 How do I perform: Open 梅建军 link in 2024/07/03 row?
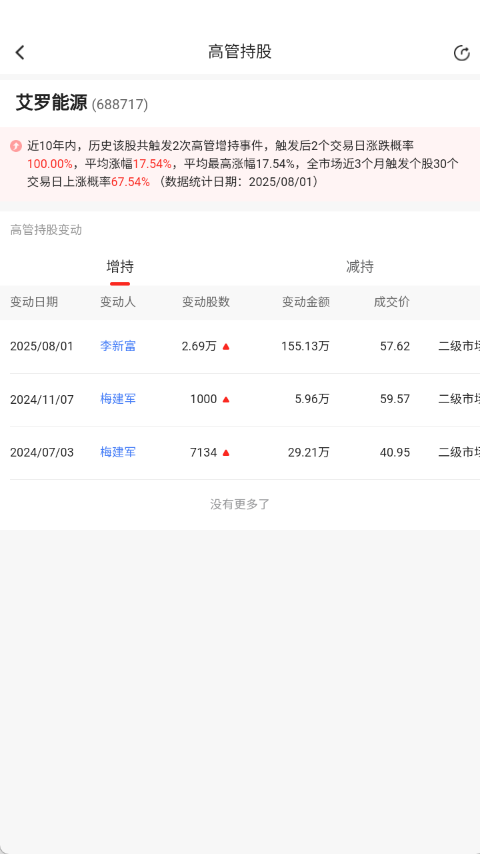click(x=118, y=452)
